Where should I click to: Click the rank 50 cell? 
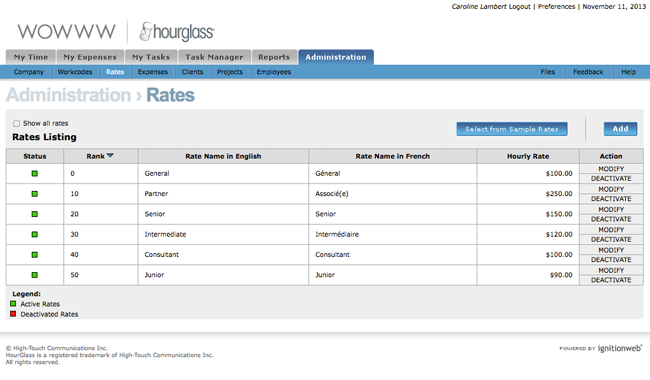coord(101,275)
